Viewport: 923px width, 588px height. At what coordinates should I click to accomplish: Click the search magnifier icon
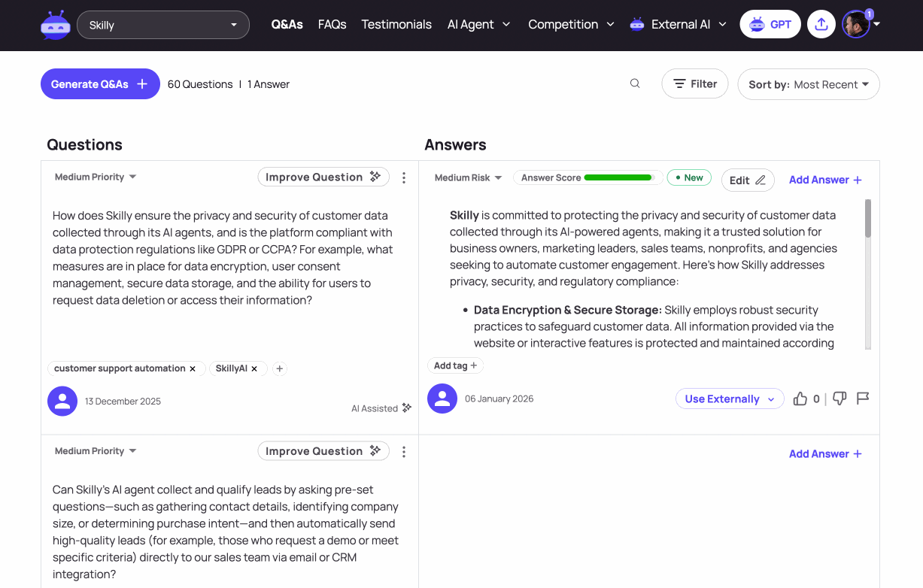click(635, 83)
